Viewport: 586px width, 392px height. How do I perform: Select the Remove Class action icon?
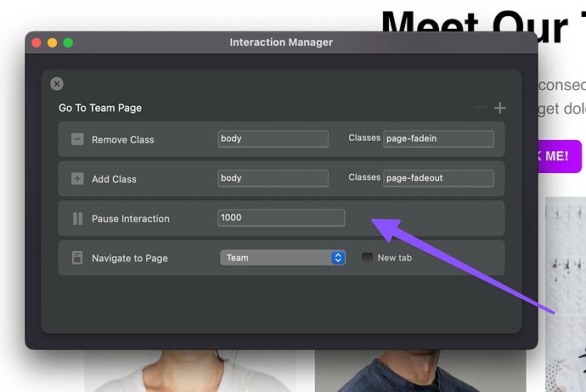pyautogui.click(x=77, y=139)
